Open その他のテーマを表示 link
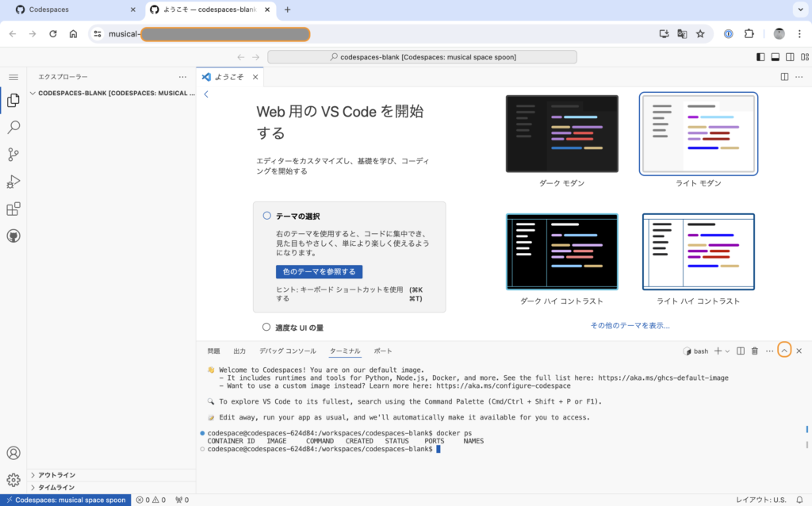This screenshot has width=812, height=506. click(630, 325)
